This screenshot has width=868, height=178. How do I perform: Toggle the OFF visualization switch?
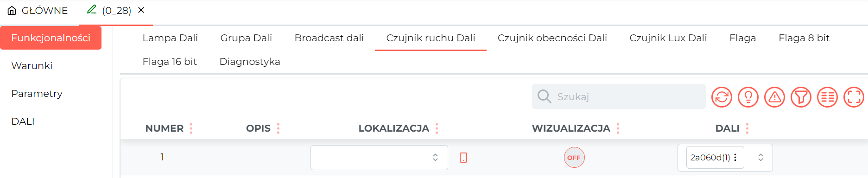[x=574, y=158]
